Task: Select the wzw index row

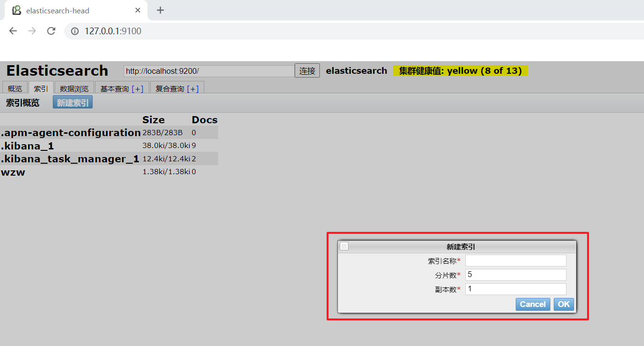Action: click(x=109, y=172)
